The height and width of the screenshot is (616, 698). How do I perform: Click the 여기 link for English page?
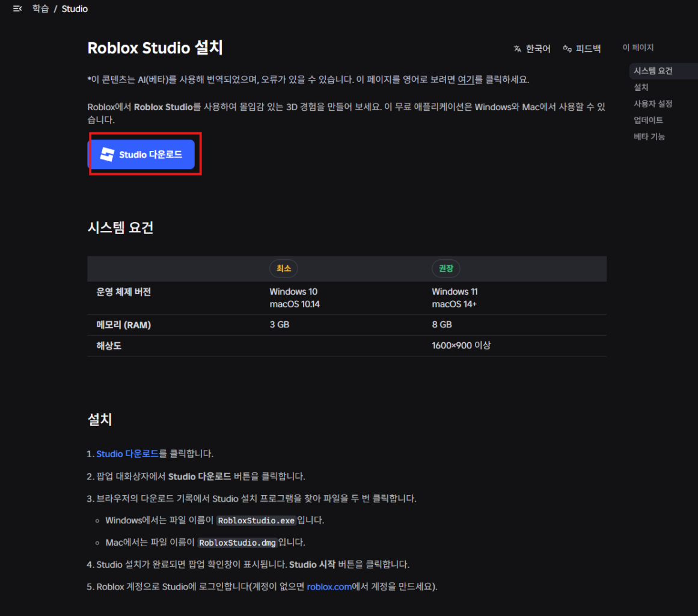tap(465, 80)
